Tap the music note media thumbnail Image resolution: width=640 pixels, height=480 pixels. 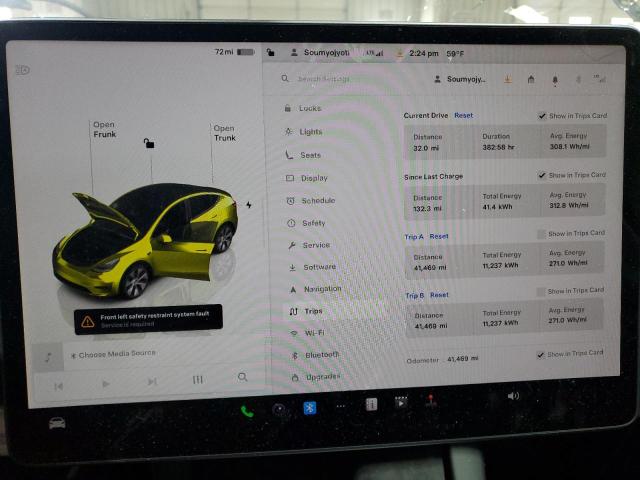pos(48,358)
